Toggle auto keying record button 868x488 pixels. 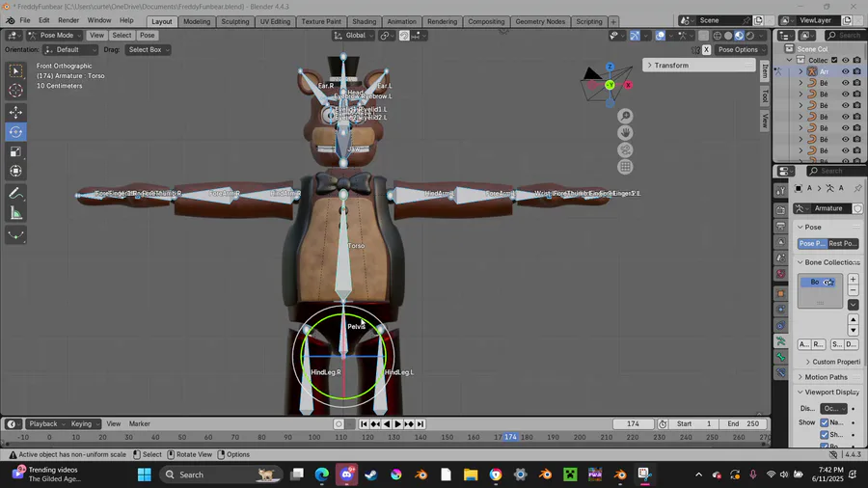click(339, 423)
